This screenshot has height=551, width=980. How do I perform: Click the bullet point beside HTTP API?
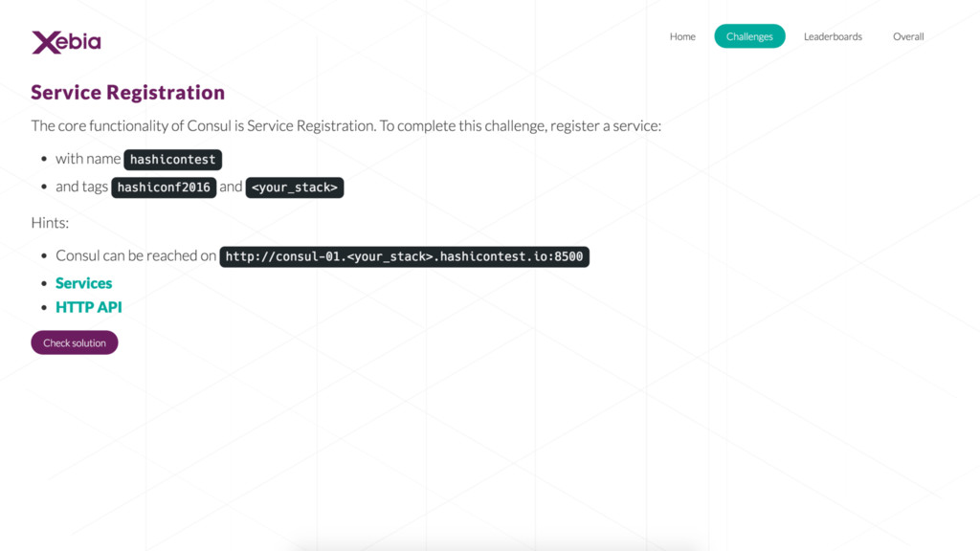[x=44, y=308]
